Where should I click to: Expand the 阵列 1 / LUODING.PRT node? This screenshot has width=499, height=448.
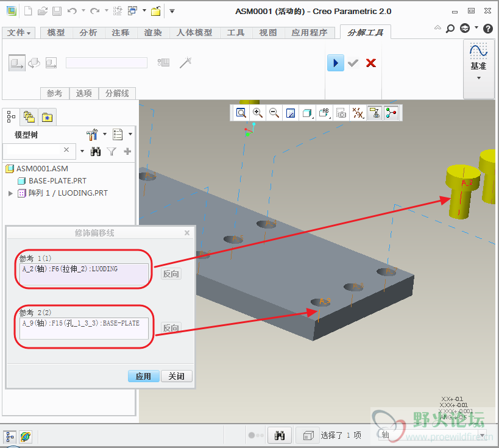tap(10, 193)
